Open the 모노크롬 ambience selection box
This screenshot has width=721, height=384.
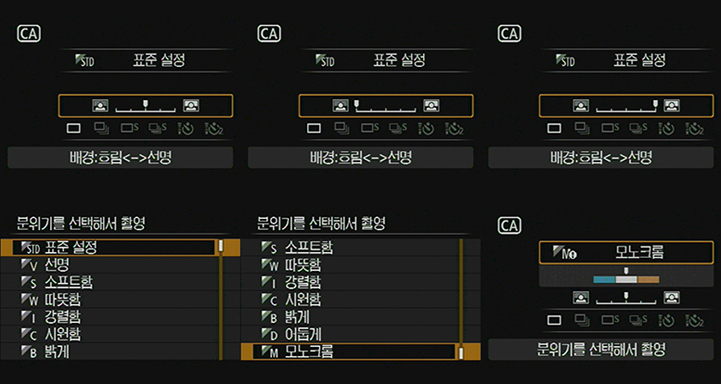626,252
